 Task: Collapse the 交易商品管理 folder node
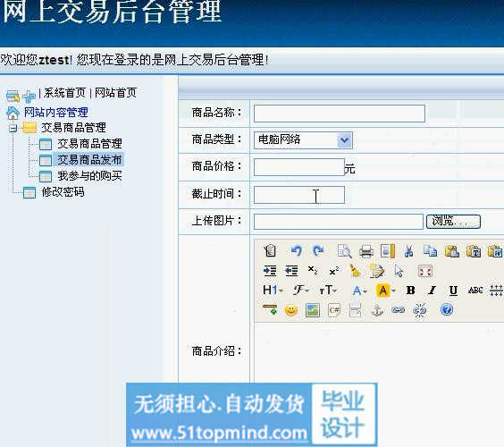click(x=13, y=129)
